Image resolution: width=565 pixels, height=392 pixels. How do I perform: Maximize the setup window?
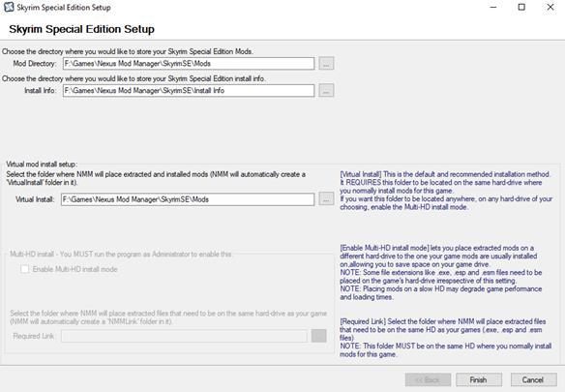coord(521,7)
